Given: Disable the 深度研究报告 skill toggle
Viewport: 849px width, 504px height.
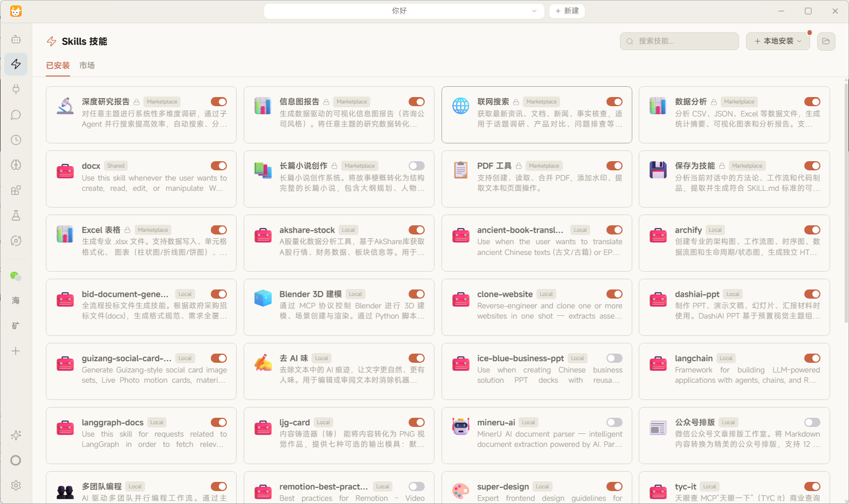Looking at the screenshot, I should point(219,102).
